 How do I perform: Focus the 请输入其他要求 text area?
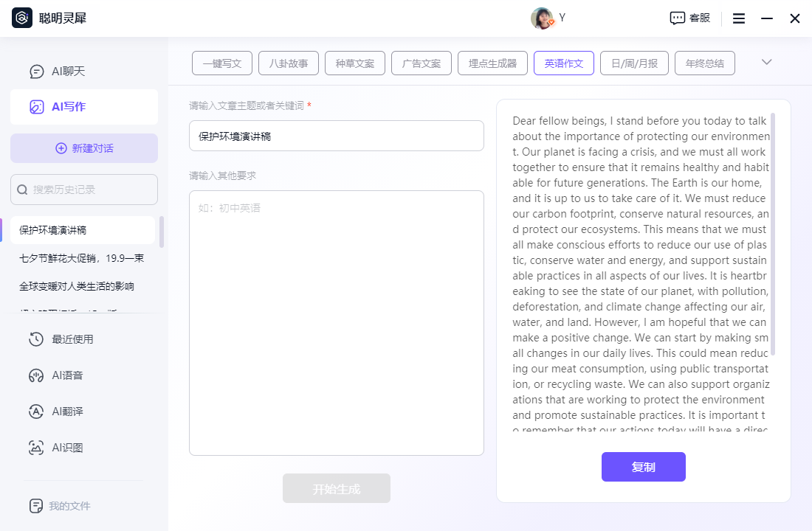click(x=337, y=323)
